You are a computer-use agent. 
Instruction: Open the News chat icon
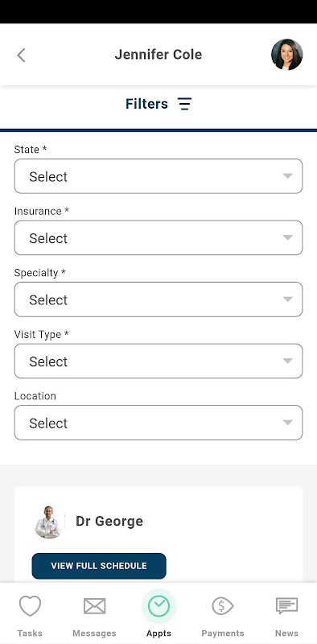coord(286,606)
